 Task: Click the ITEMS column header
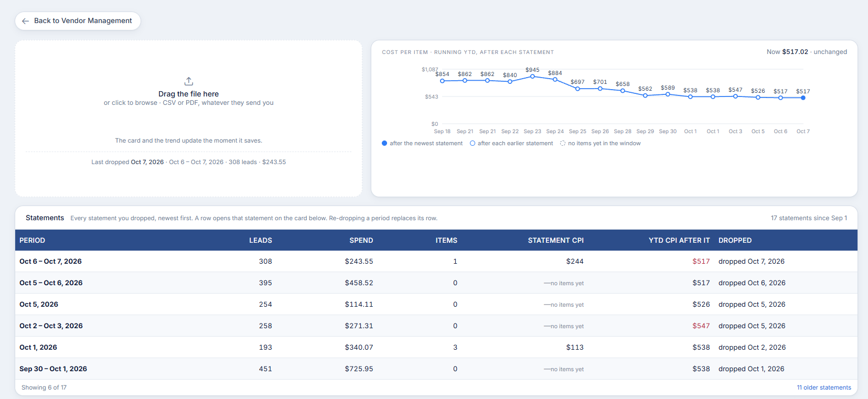click(446, 240)
